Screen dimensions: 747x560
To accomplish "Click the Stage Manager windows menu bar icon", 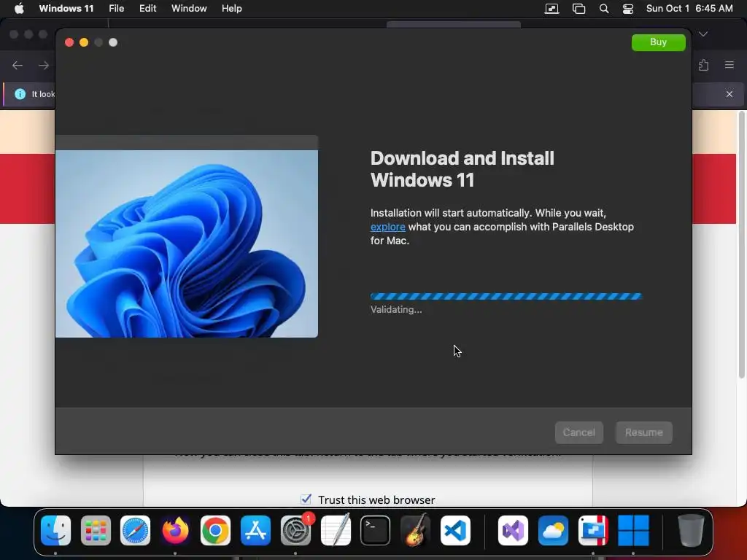I will coord(578,9).
